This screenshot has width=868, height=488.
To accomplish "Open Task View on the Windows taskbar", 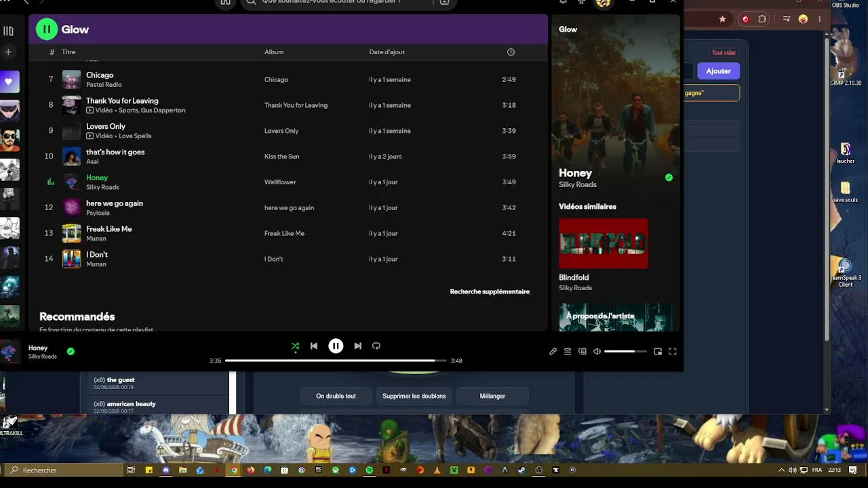I will coord(132,470).
